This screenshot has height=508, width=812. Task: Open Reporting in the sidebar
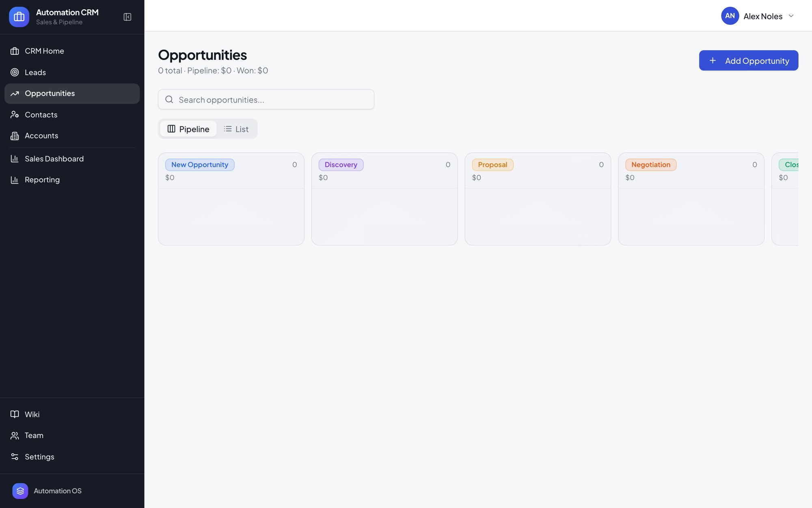click(72, 180)
